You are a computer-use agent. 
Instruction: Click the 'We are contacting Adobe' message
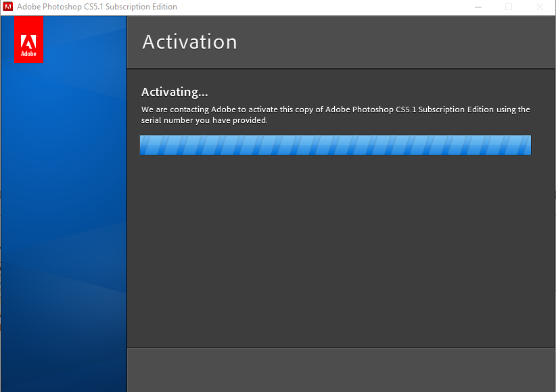pos(335,115)
